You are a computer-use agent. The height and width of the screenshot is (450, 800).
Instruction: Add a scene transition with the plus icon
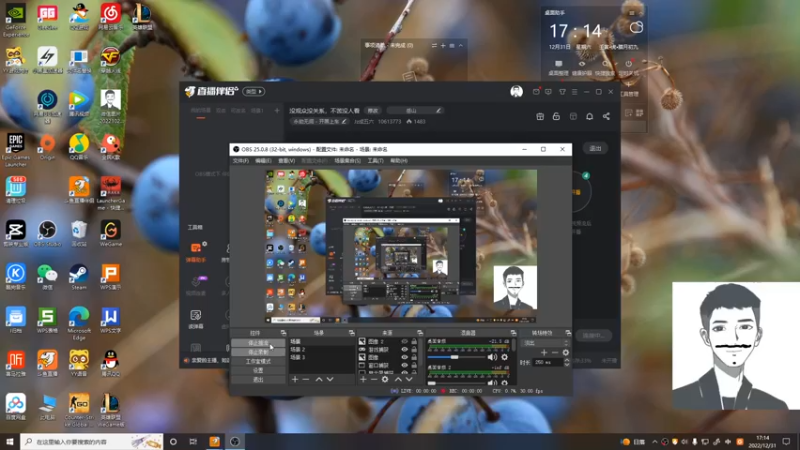click(544, 353)
